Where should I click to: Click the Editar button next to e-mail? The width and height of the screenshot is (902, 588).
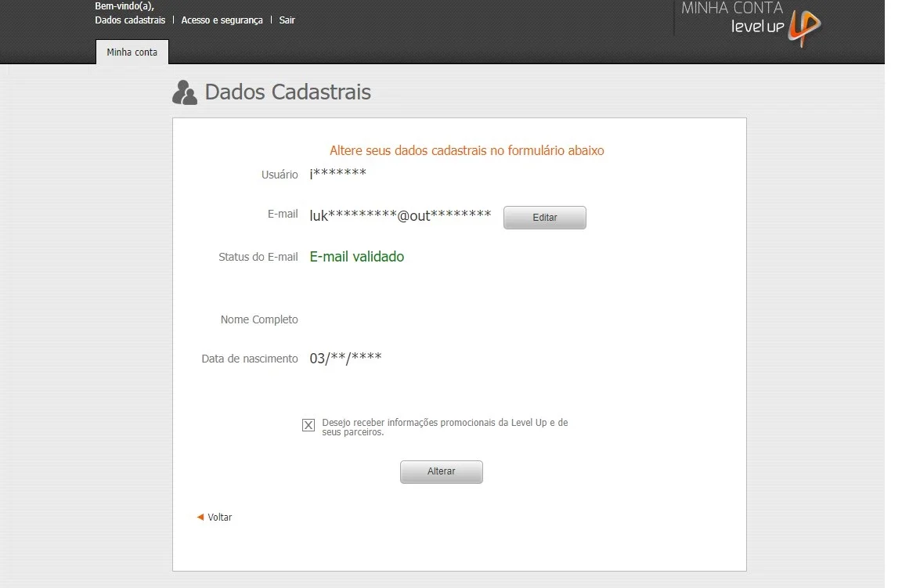point(545,218)
